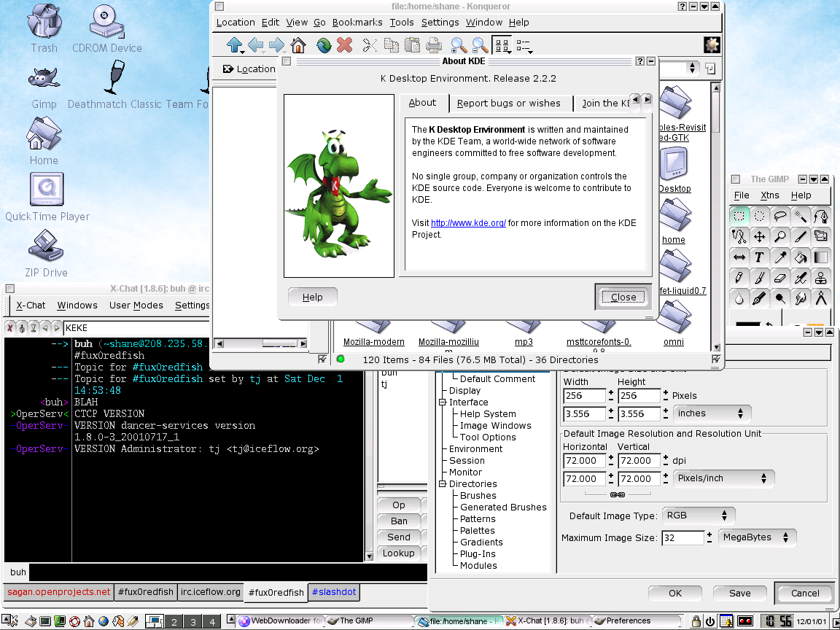The height and width of the screenshot is (630, 840).
Task: Click the Lookup button in X-Chat
Action: pyautogui.click(x=399, y=553)
